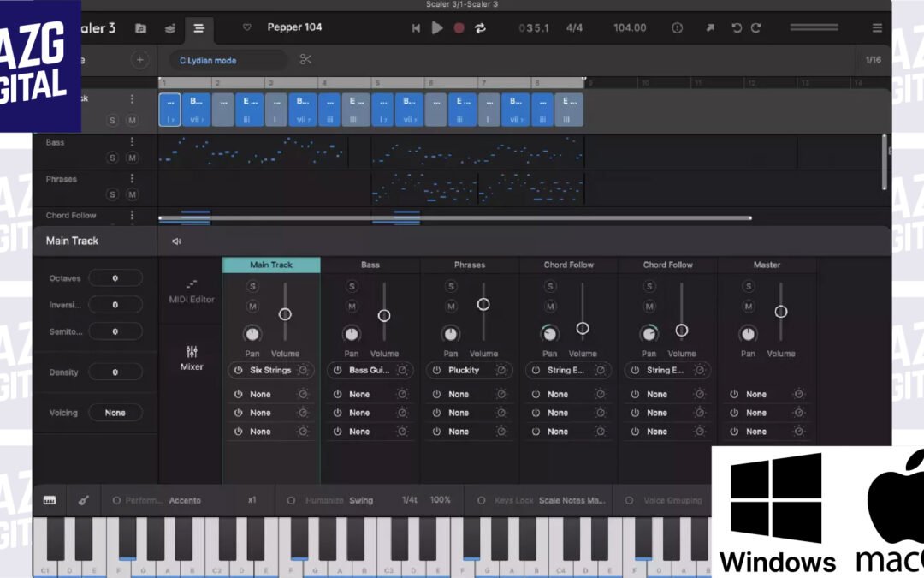
Task: Toggle the Voice Grouping circle
Action: click(630, 500)
